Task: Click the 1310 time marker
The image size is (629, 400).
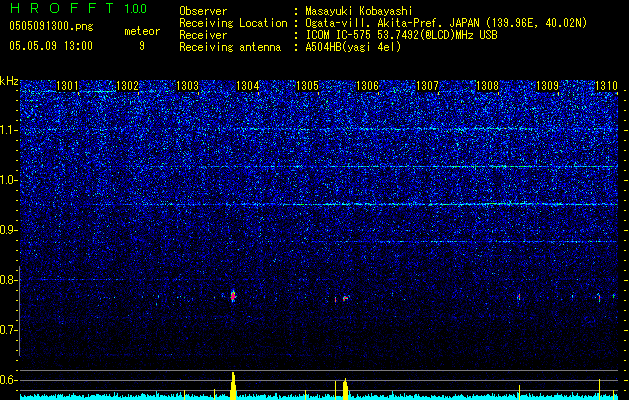Action: point(607,85)
